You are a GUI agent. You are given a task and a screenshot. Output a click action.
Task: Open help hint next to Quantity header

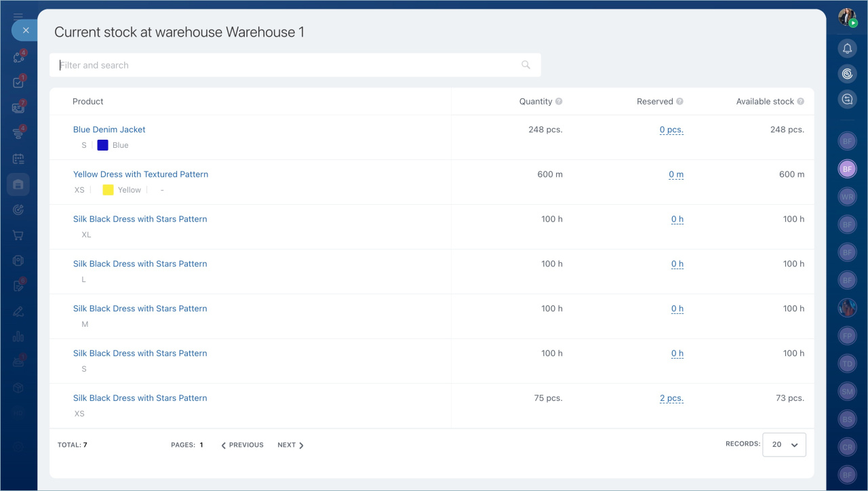(559, 102)
